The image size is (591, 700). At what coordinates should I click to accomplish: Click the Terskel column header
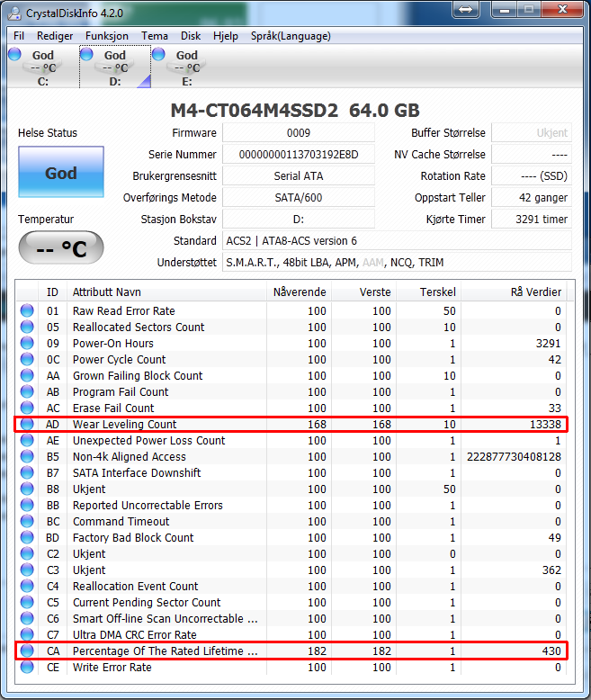tap(429, 292)
